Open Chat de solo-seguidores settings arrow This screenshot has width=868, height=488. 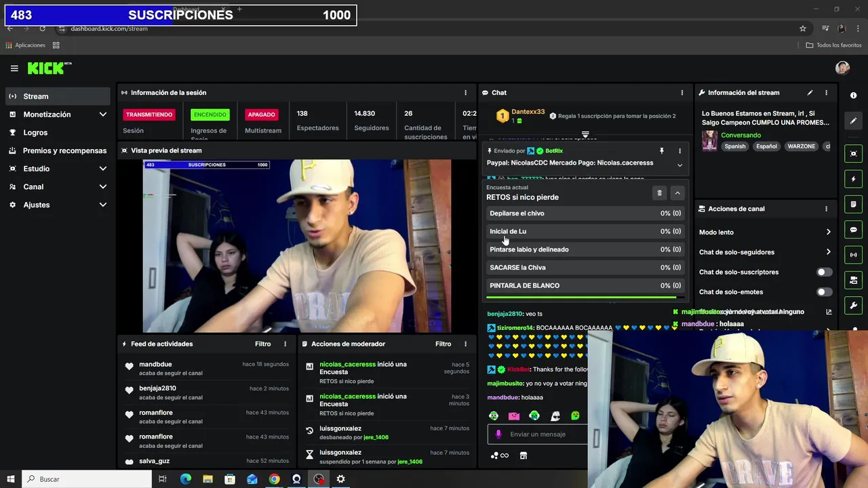[x=828, y=252]
